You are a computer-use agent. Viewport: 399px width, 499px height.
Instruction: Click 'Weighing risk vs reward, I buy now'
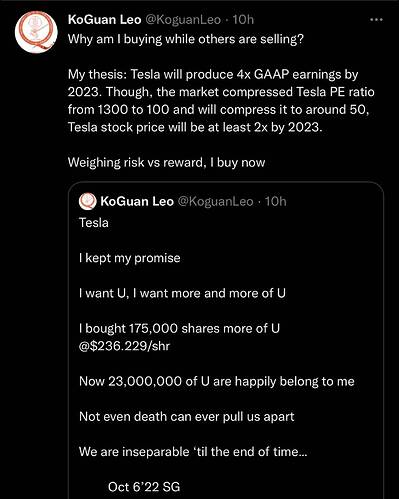pyautogui.click(x=166, y=162)
